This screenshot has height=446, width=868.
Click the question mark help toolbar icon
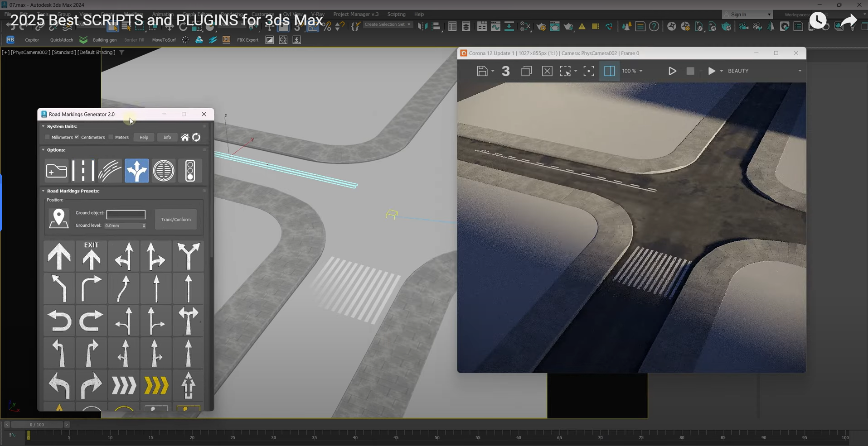[654, 27]
